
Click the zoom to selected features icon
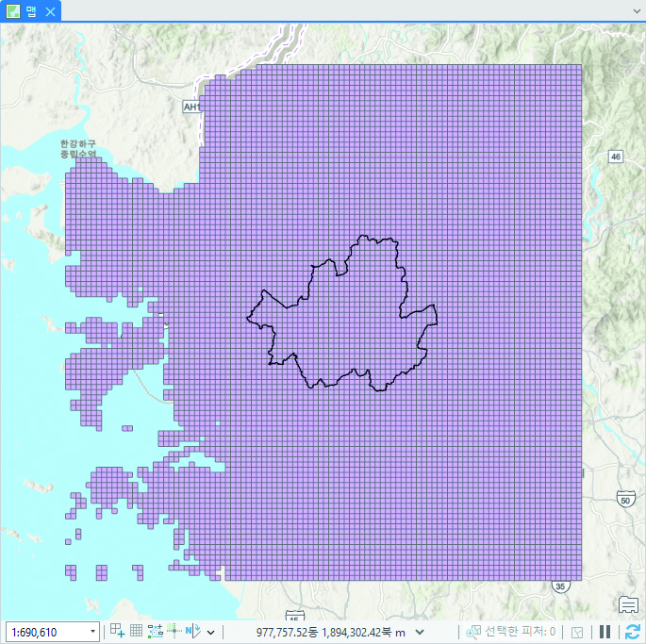pos(473,632)
